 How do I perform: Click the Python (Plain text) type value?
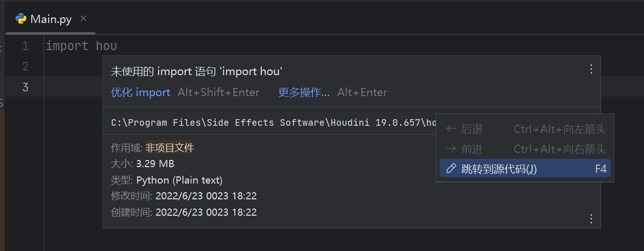(179, 180)
